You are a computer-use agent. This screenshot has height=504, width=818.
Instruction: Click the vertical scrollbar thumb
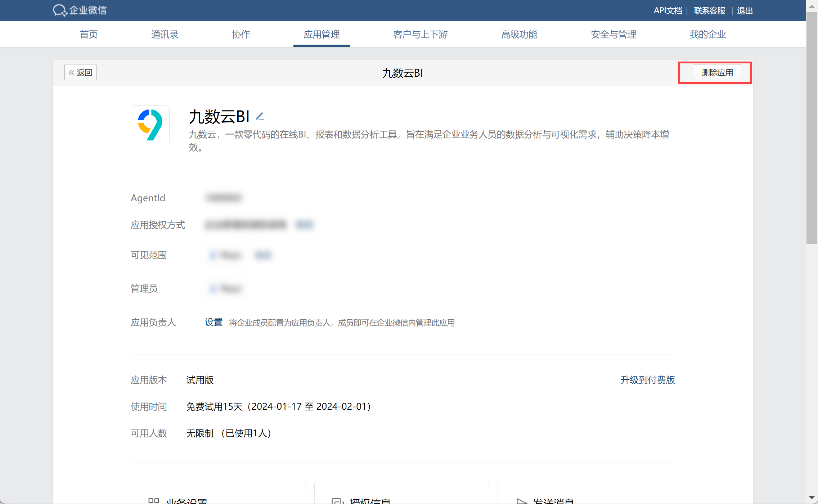(x=812, y=128)
